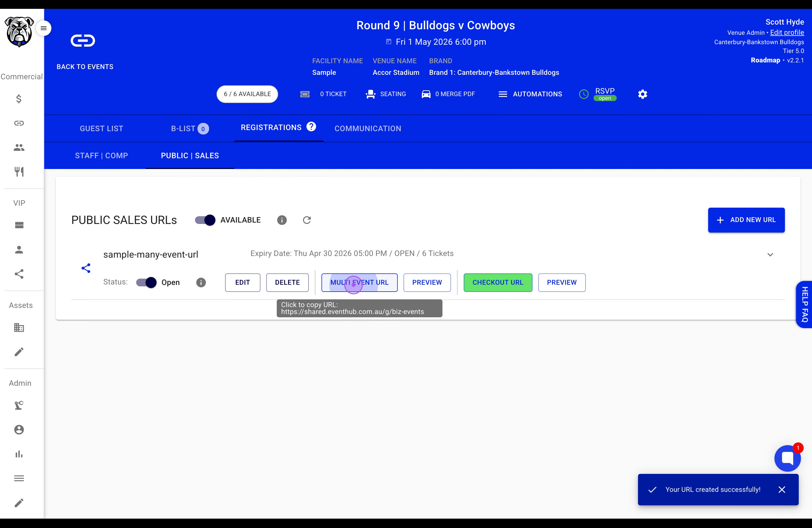This screenshot has height=528, width=812.
Task: Open the dollar sign Commercial sidebar icon
Action: [19, 99]
